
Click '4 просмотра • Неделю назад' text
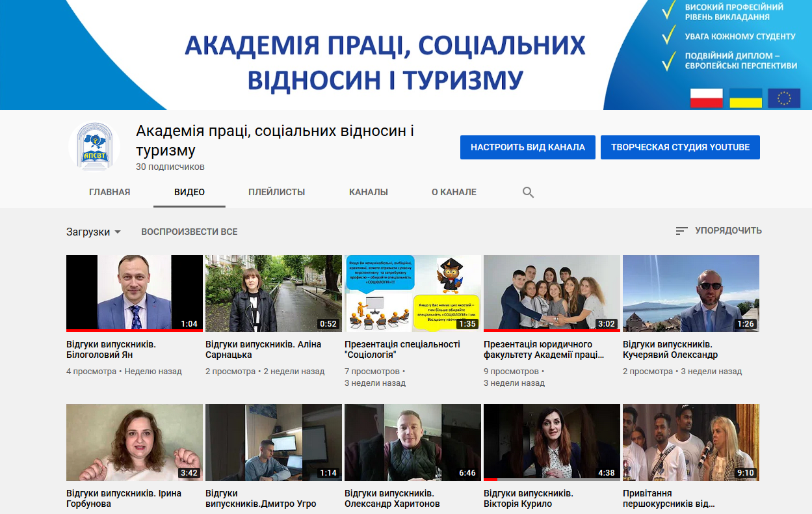pos(124,372)
